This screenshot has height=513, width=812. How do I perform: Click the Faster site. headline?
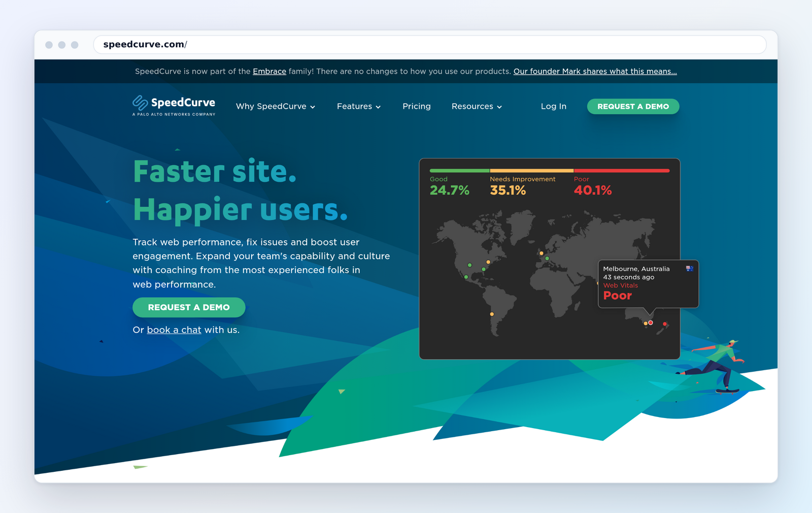[215, 171]
